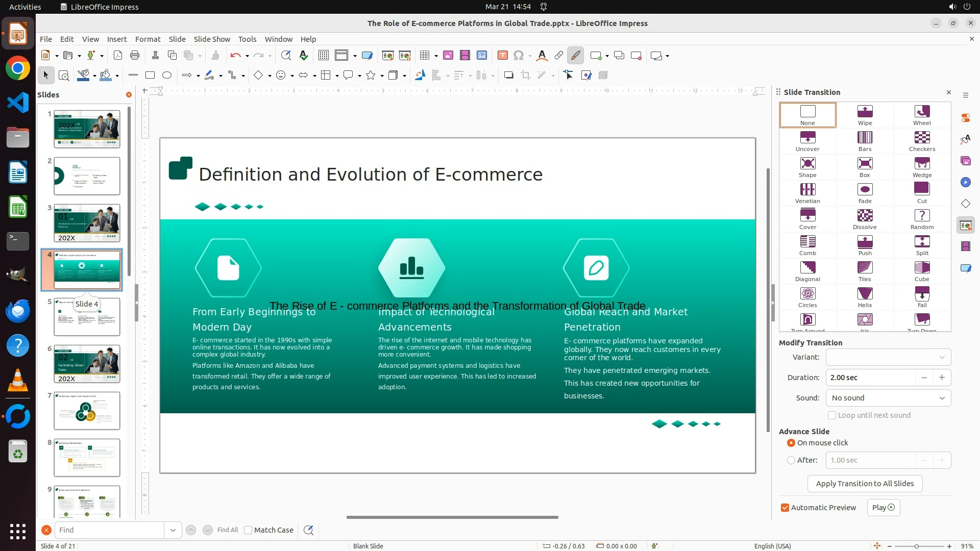Select the Rectangle drawing tool
980x551 pixels.
150,76
